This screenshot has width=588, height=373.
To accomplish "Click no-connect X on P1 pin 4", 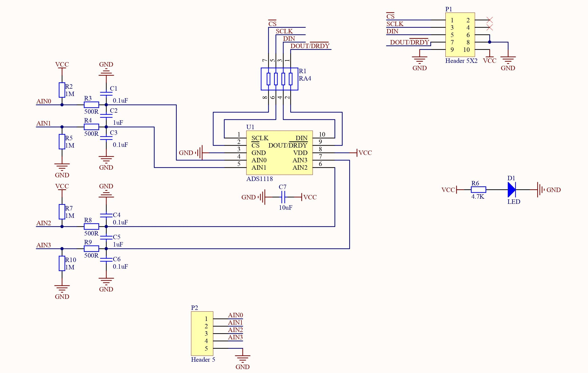I will point(490,27).
